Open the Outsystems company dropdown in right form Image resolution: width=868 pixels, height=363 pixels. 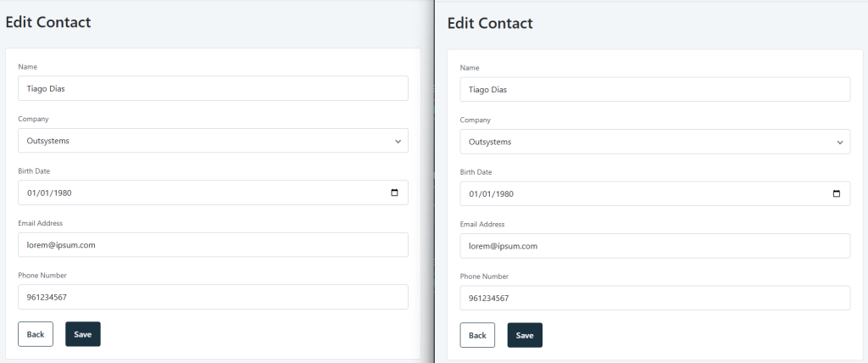(x=655, y=142)
